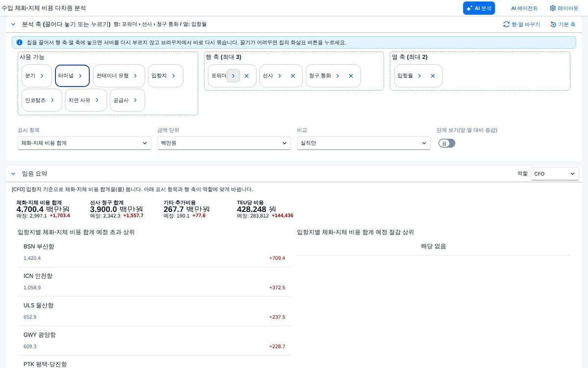Click the 임원 요약 section title

[x=35, y=174]
